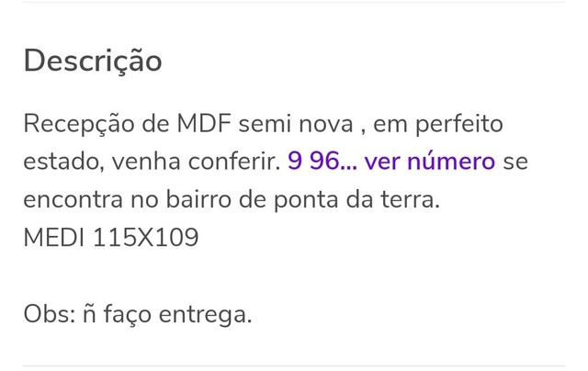The image size is (588, 371).
Task: Click the word "entrega." in the observation
Action: pos(205,316)
